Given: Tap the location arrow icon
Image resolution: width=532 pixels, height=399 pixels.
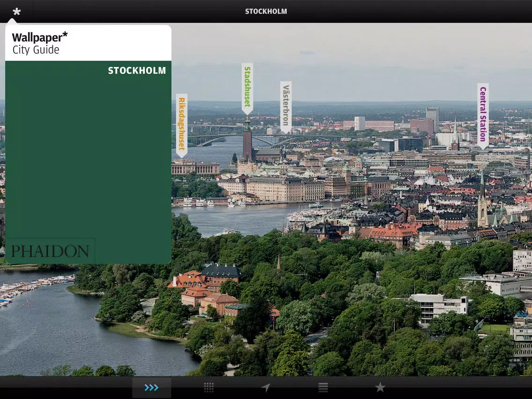Looking at the screenshot, I should coord(266,387).
